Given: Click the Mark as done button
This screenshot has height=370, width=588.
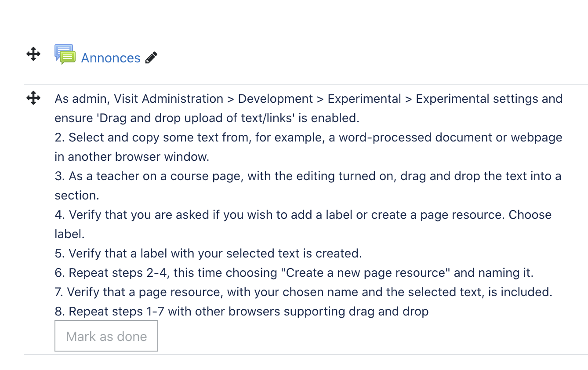Looking at the screenshot, I should [x=106, y=336].
